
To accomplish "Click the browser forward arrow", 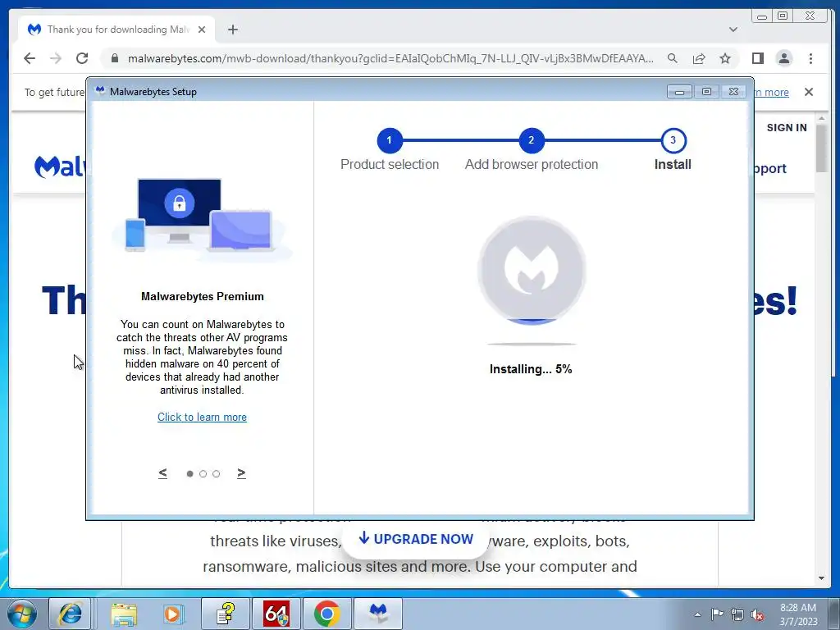I will (x=56, y=58).
